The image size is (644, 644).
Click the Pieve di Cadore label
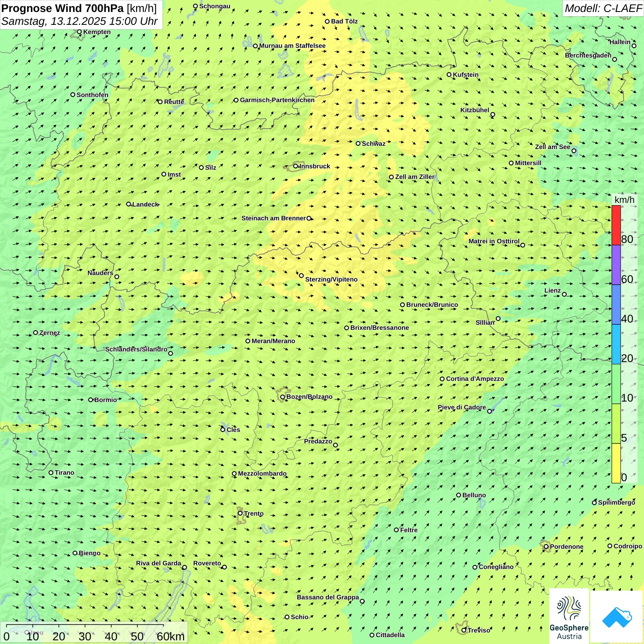click(462, 407)
